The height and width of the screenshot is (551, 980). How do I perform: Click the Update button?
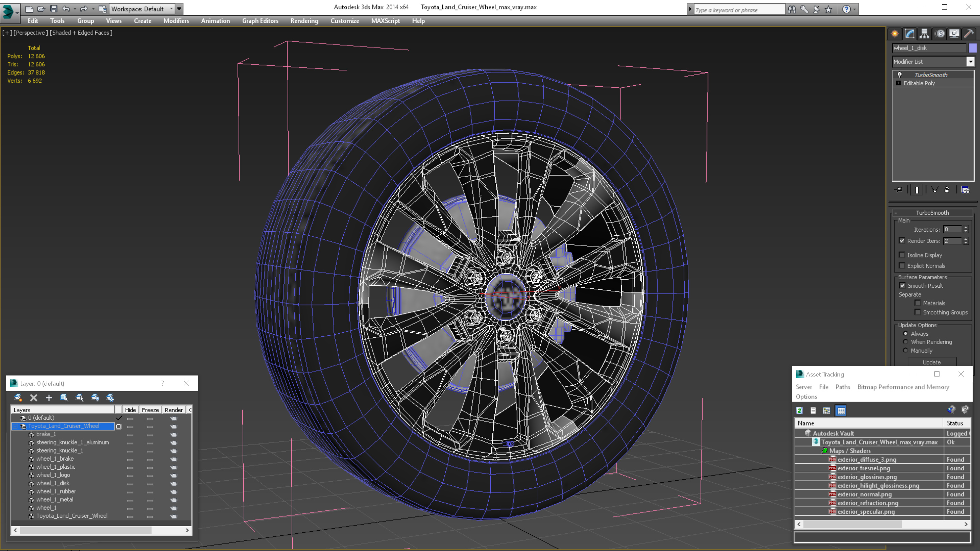[932, 362]
